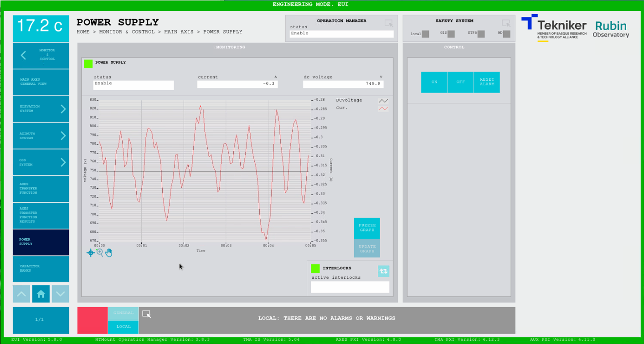Click the TMA IS Version text
Image resolution: width=644 pixels, height=344 pixels.
click(x=270, y=340)
